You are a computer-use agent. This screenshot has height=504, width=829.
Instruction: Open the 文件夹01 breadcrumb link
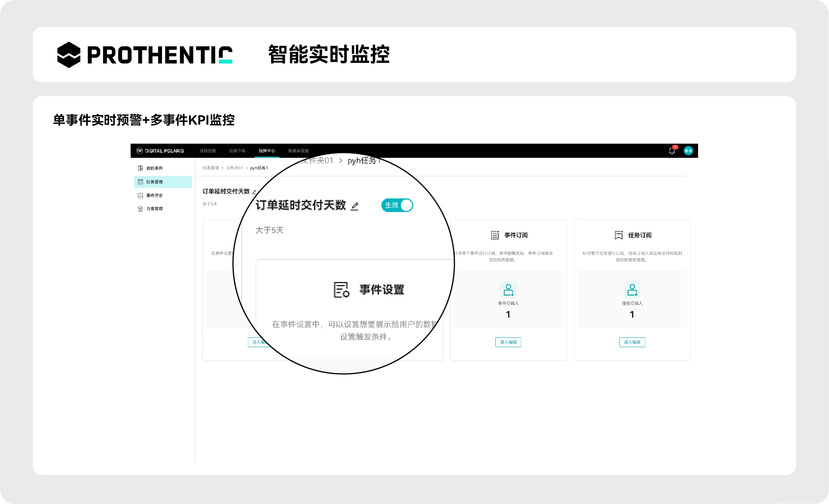(235, 168)
